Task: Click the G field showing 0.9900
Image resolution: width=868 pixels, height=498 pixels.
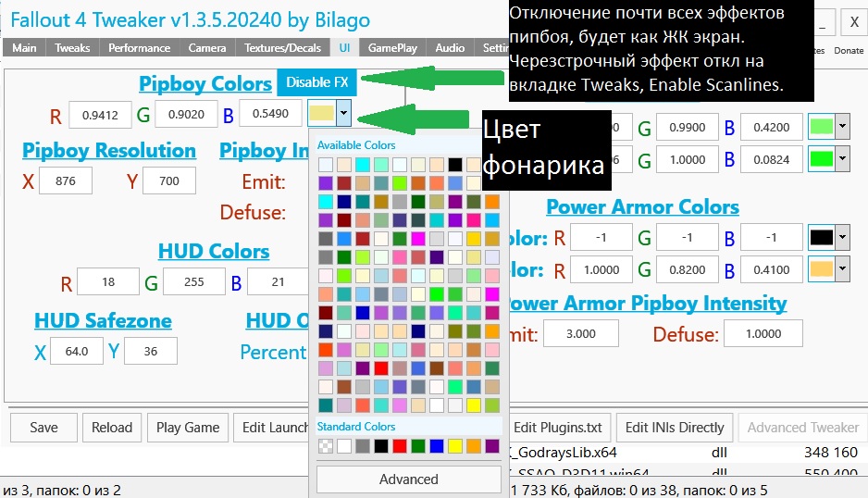Action: (x=687, y=127)
